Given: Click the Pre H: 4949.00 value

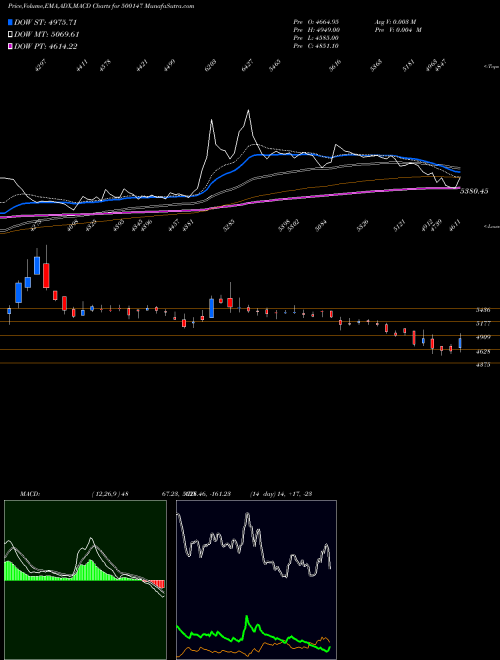Looking at the screenshot, I should point(317,30).
